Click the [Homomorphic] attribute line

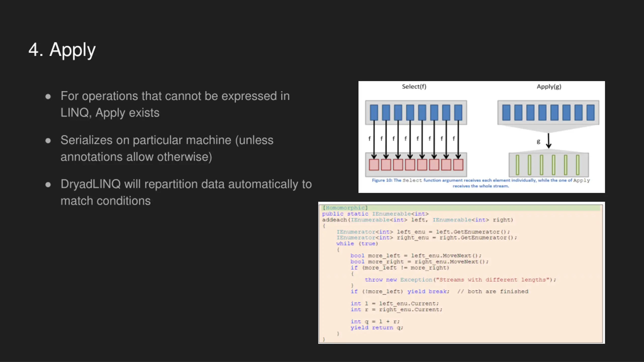pyautogui.click(x=345, y=208)
